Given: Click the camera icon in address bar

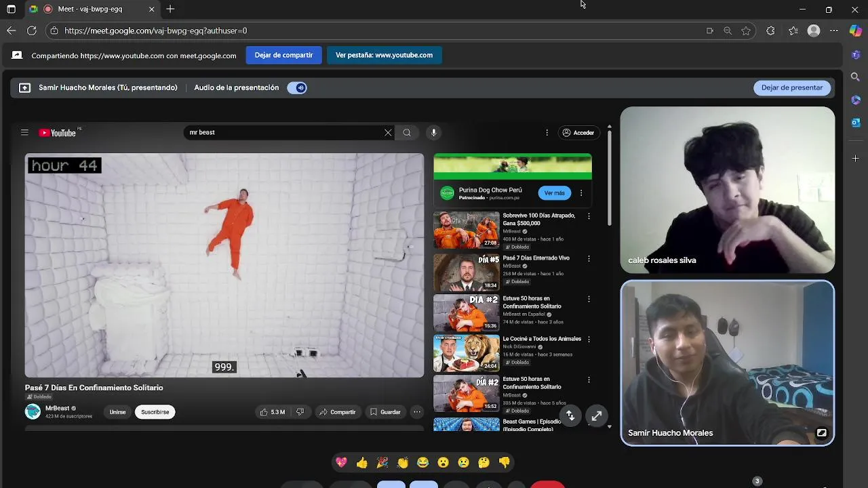Looking at the screenshot, I should pyautogui.click(x=709, y=30).
